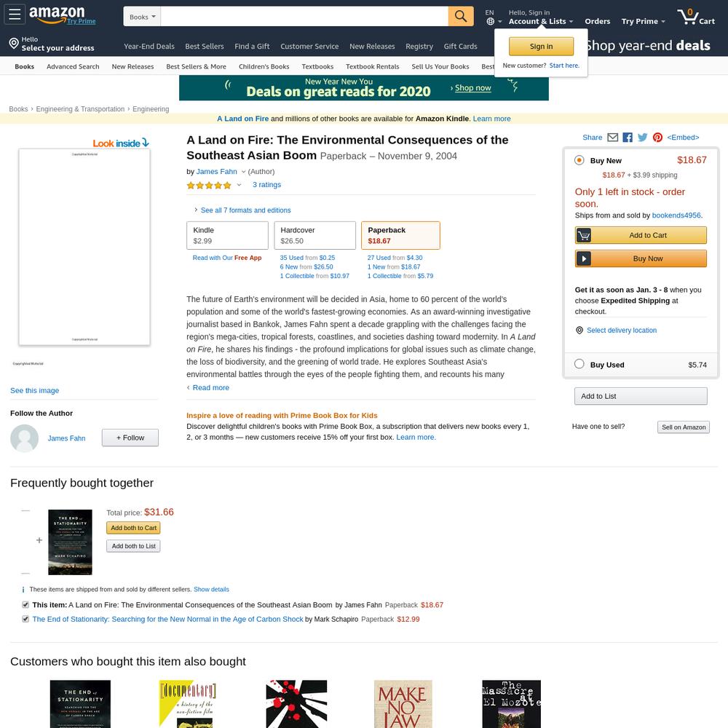Click the globe language selector icon
The height and width of the screenshot is (728, 728).
tap(490, 21)
